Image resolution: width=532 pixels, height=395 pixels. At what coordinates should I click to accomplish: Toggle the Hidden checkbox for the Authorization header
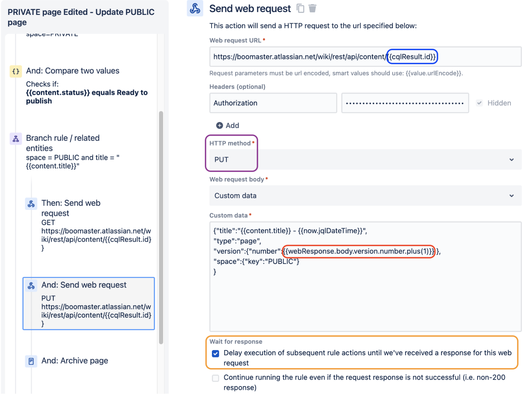click(479, 103)
